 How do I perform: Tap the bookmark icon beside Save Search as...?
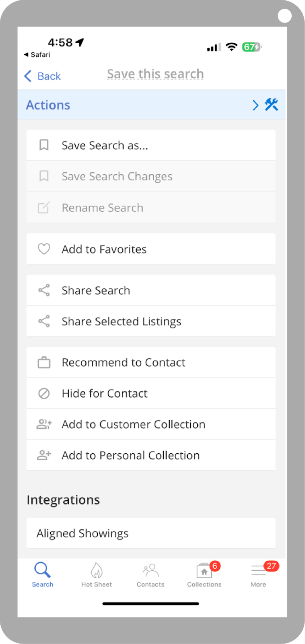pos(44,145)
